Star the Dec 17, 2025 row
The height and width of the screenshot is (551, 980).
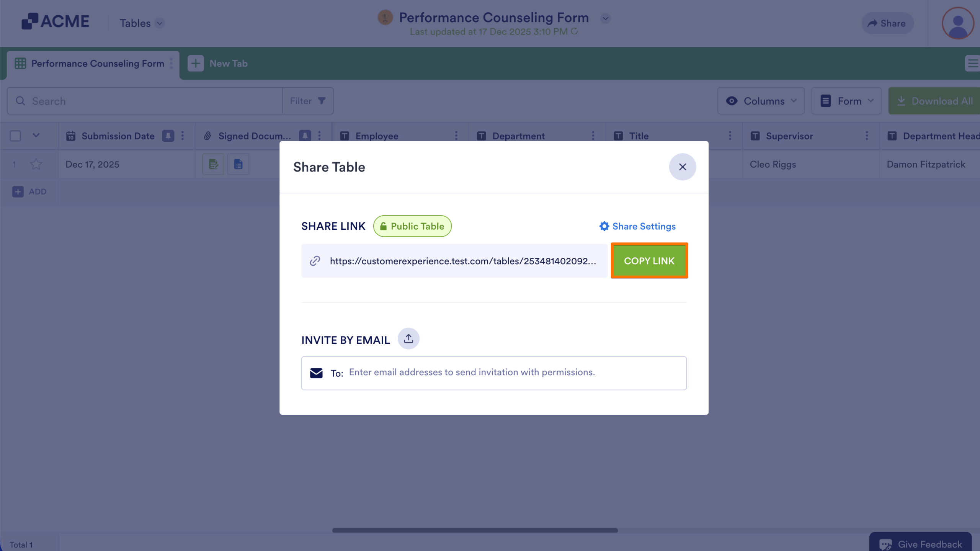point(36,164)
